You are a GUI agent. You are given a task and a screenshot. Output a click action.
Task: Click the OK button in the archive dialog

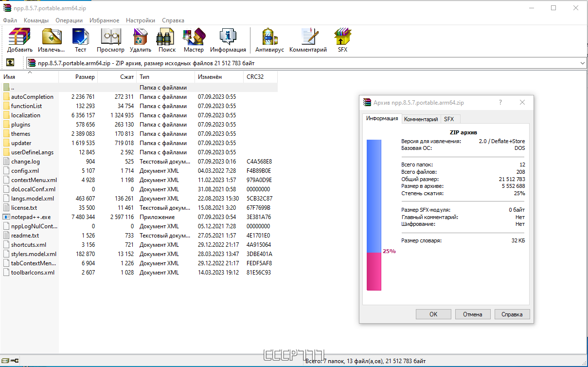(433, 314)
